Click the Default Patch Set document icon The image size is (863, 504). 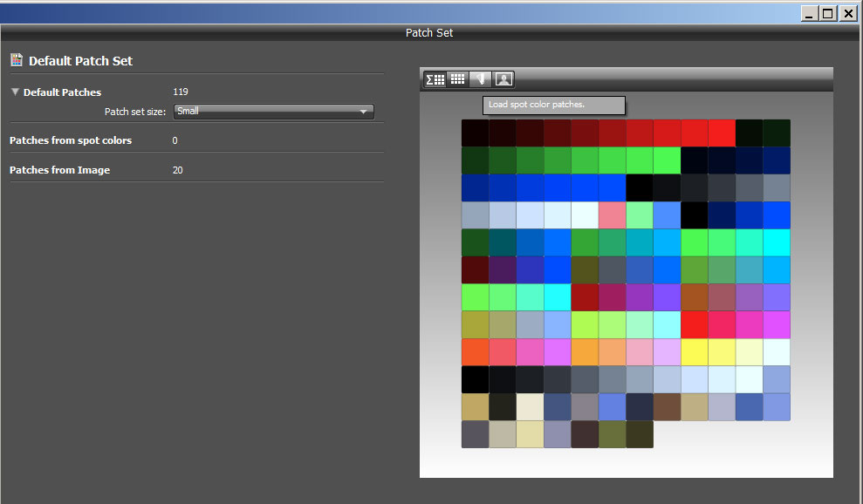[17, 60]
